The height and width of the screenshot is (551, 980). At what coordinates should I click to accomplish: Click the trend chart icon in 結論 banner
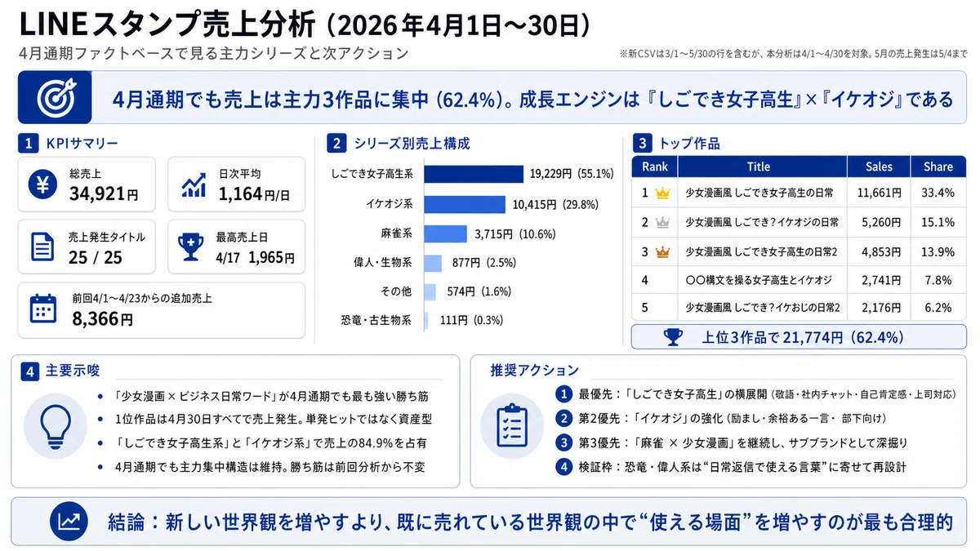[69, 520]
